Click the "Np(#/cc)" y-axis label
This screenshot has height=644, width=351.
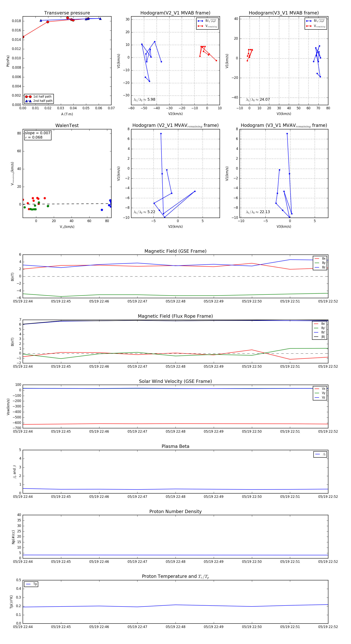pos(13,537)
